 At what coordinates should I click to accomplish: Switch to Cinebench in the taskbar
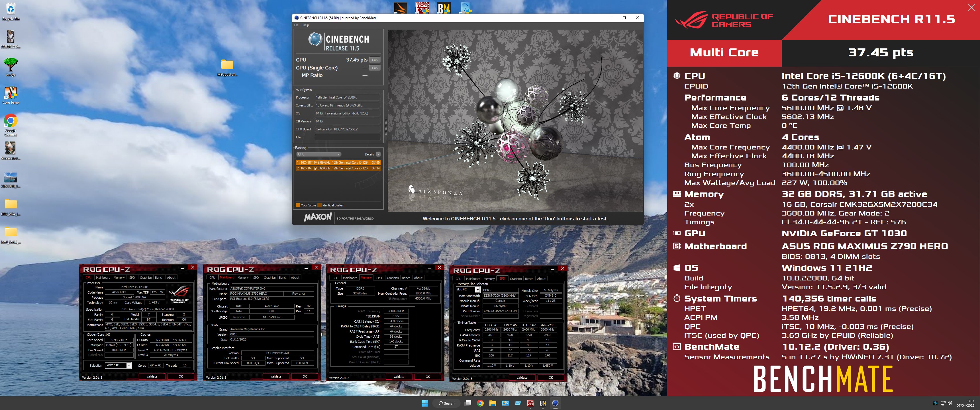click(556, 403)
